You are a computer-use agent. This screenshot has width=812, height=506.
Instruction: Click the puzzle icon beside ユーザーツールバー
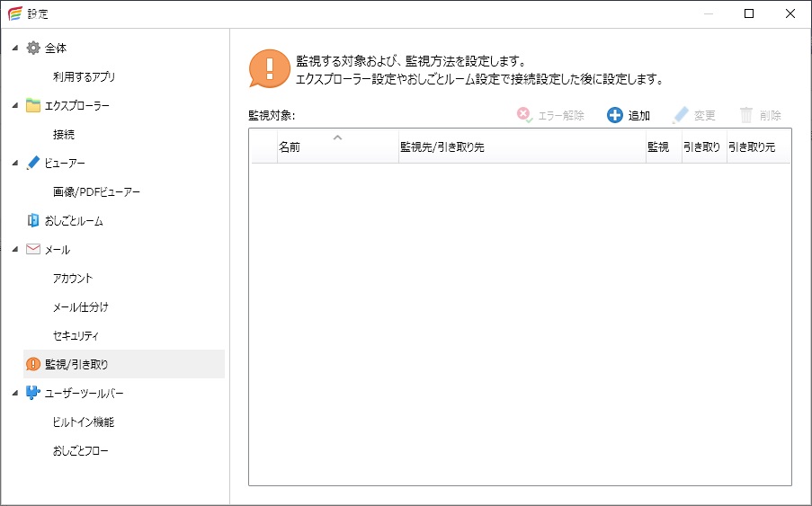(x=33, y=393)
